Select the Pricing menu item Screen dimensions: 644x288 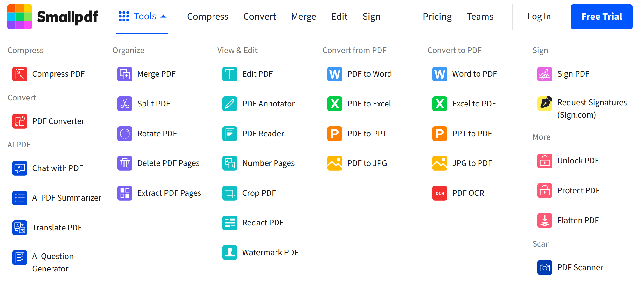(x=437, y=17)
